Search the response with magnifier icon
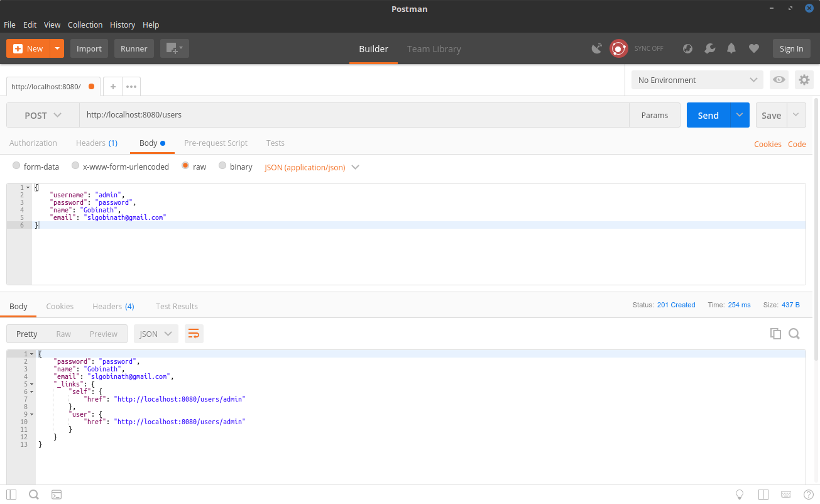Image resolution: width=820 pixels, height=504 pixels. 794,334
